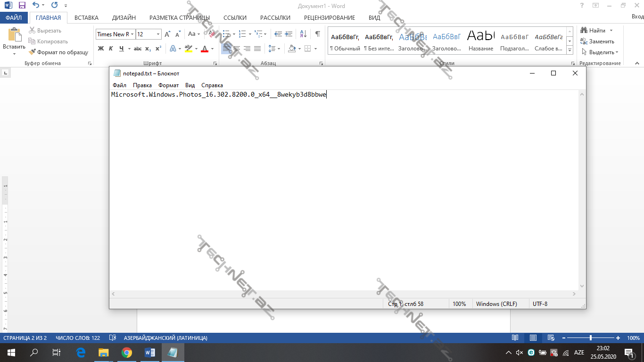Click in the Notepad text area

[x=344, y=189]
